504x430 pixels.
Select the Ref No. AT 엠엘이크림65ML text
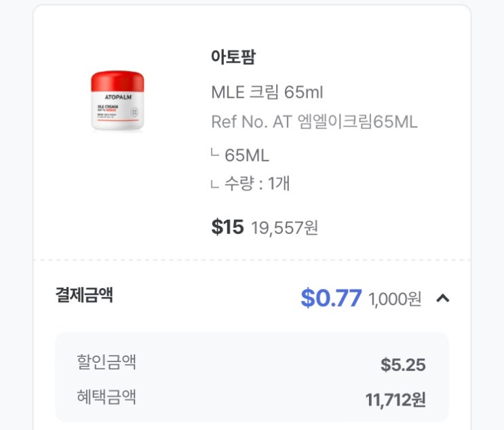click(314, 122)
